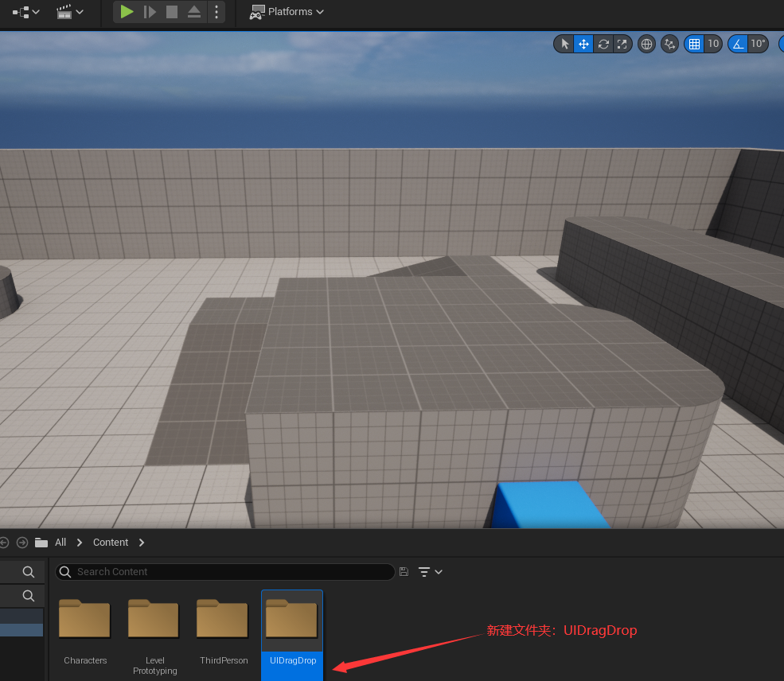Open the Cinematics clapperboard dropdown
The width and height of the screenshot is (784, 681).
click(x=69, y=12)
